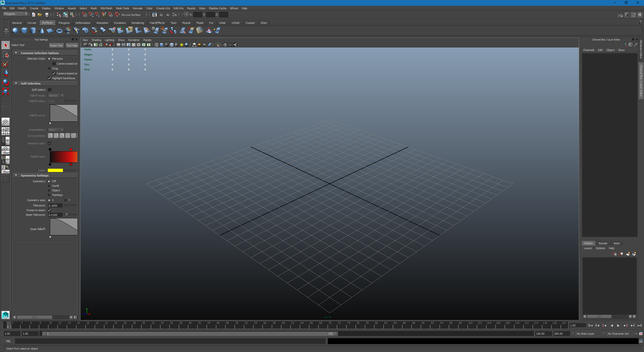Collapse the Soft Selection section

click(x=16, y=83)
